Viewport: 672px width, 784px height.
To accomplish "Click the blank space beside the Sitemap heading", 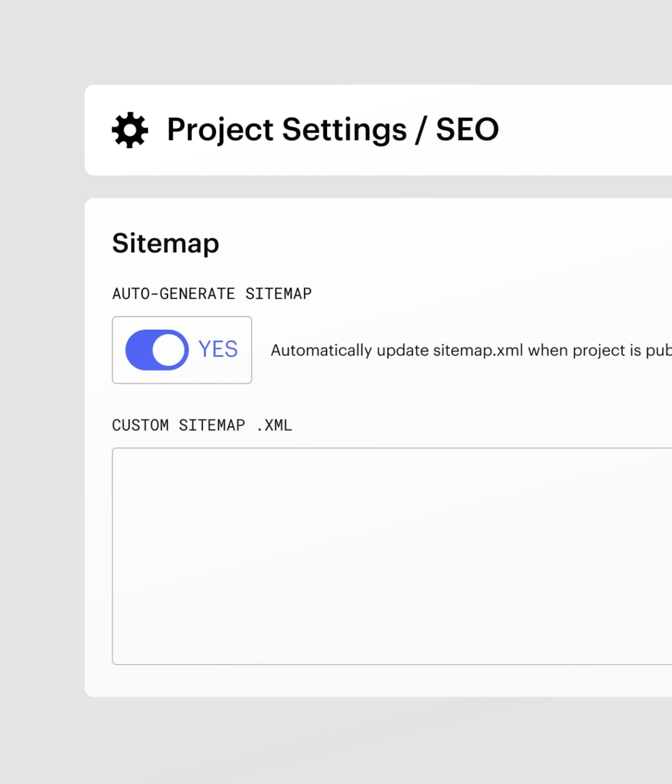I will [445, 244].
